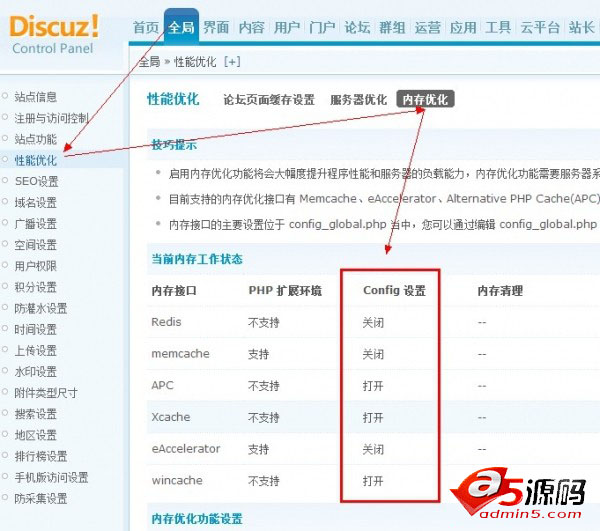Open 排行榜设置 in the sidebar
Image resolution: width=600 pixels, height=531 pixels.
tap(41, 456)
